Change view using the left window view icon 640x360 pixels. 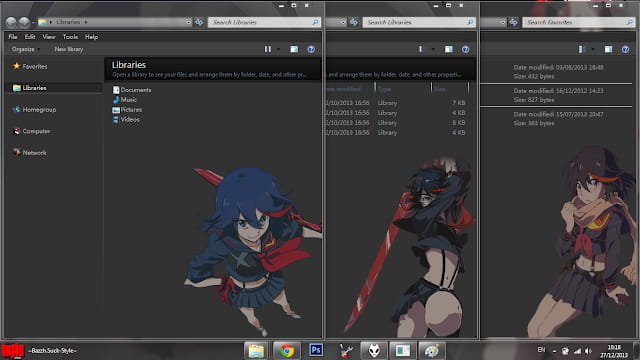pyautogui.click(x=268, y=49)
